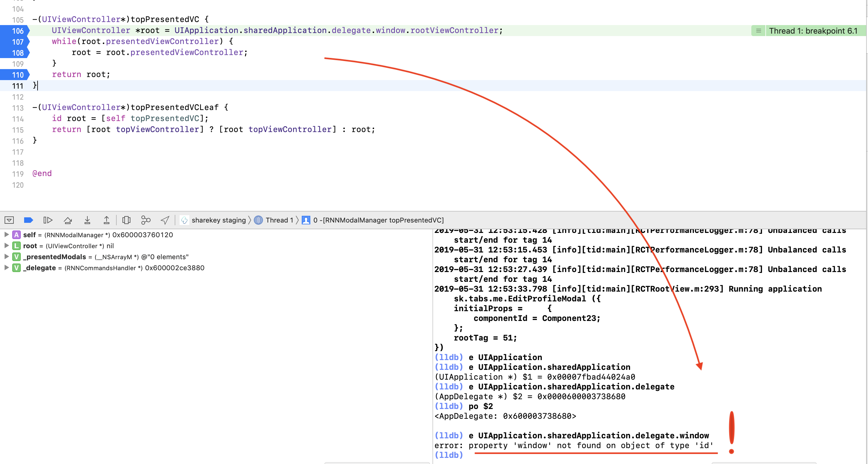The width and height of the screenshot is (868, 464).
Task: Expand the _delegate variable row
Action: tap(6, 268)
